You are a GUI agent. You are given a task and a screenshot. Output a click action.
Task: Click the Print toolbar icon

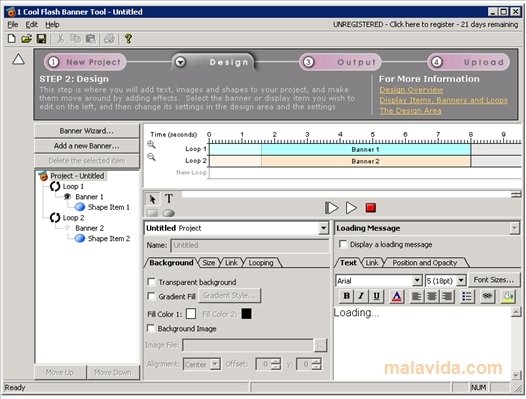coord(109,39)
